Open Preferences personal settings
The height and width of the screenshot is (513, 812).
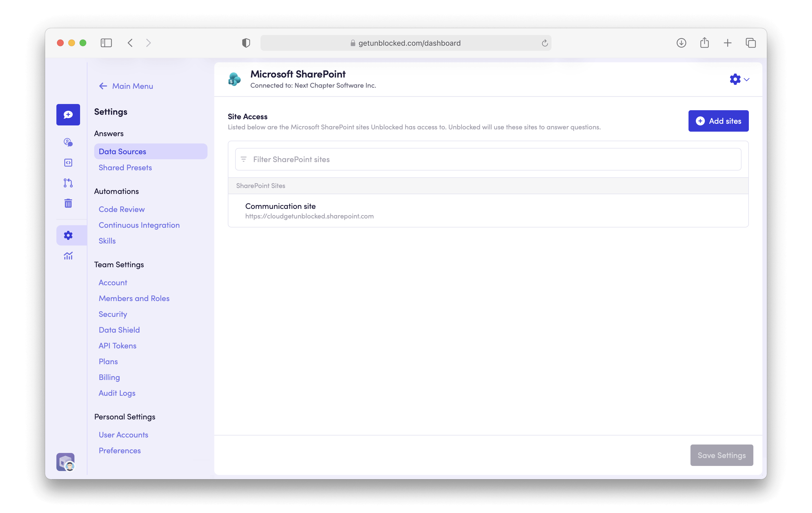(x=119, y=451)
